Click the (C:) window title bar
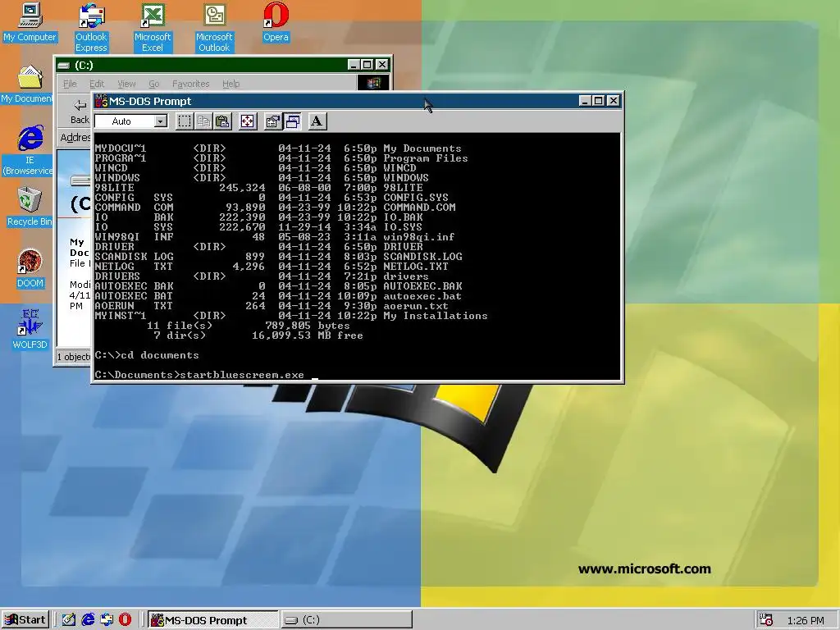The height and width of the screenshot is (630, 840). pos(223,65)
